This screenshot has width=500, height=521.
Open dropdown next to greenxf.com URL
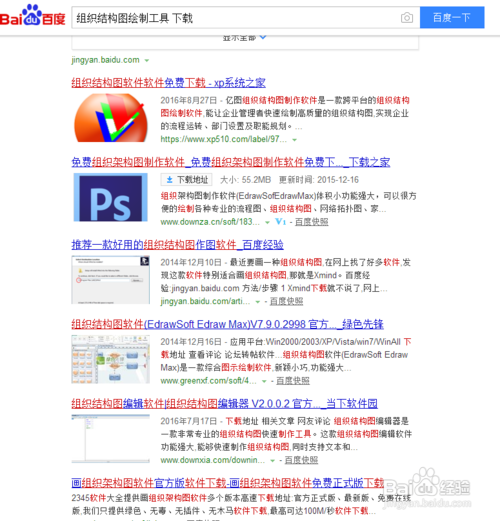(264, 381)
